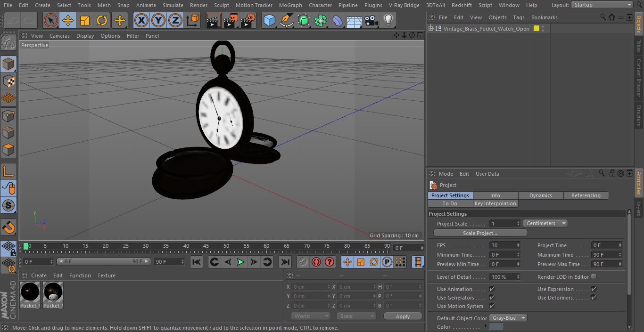Add a Subdivision Surface generator
The height and width of the screenshot is (332, 644).
pyautogui.click(x=304, y=20)
